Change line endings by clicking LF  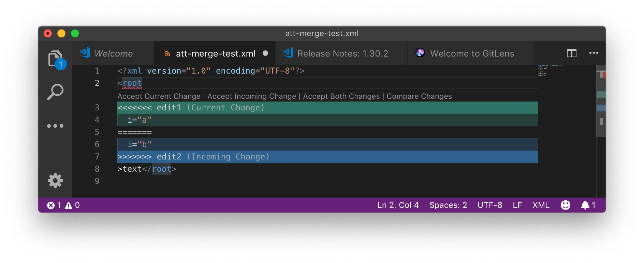[x=517, y=205]
